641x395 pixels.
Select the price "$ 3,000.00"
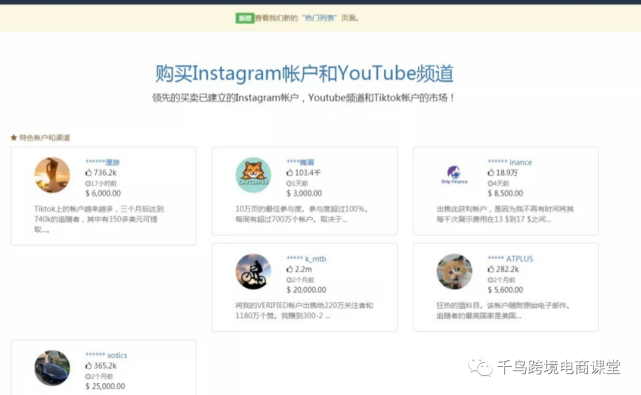pyautogui.click(x=304, y=193)
